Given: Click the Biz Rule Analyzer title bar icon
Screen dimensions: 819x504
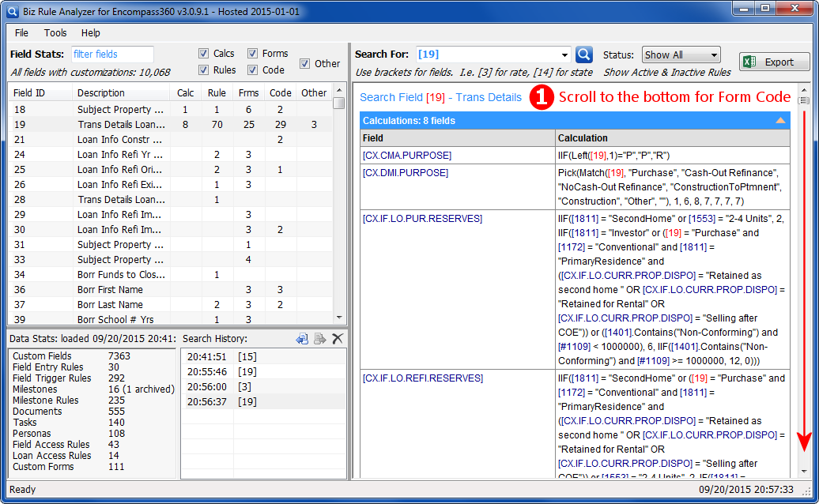Looking at the screenshot, I should point(12,11).
